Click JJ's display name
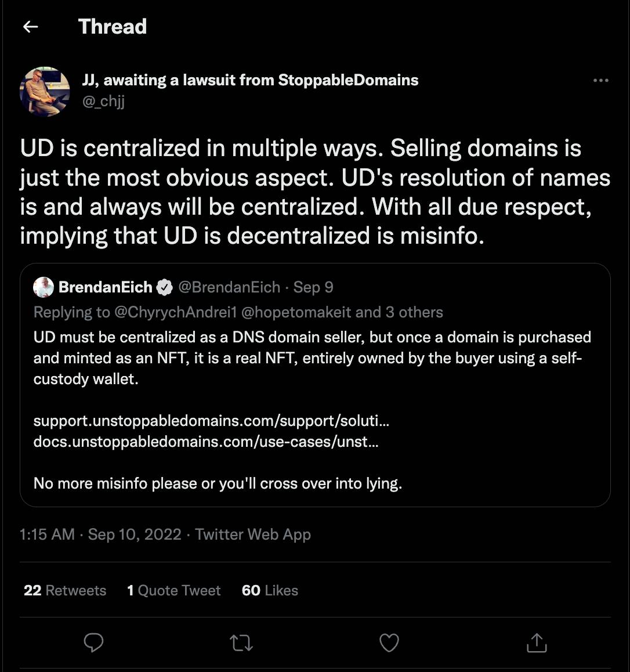 click(250, 80)
